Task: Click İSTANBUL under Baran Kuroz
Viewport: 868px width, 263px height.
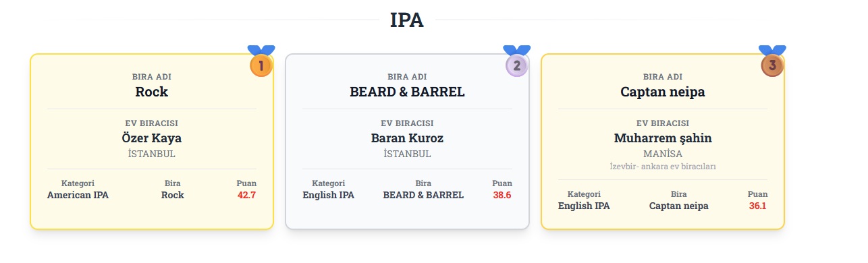Action: (x=407, y=154)
